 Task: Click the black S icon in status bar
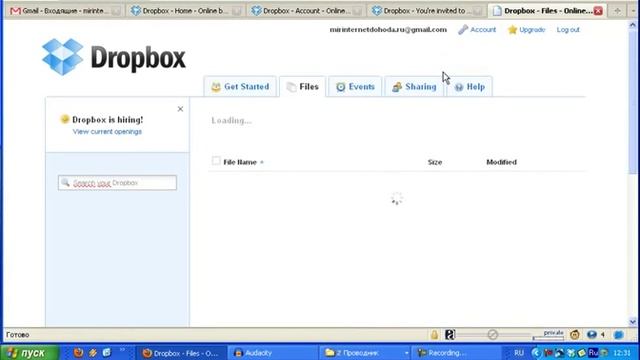[x=450, y=335]
